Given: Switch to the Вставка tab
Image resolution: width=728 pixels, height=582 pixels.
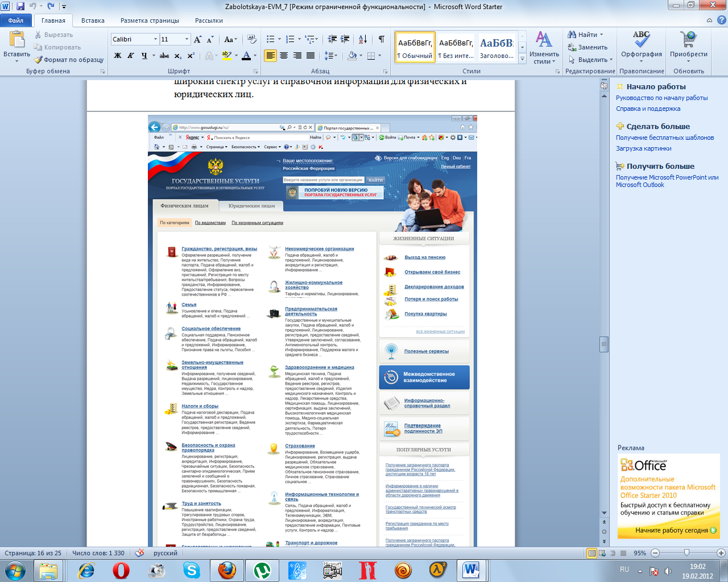Looking at the screenshot, I should pos(93,20).
